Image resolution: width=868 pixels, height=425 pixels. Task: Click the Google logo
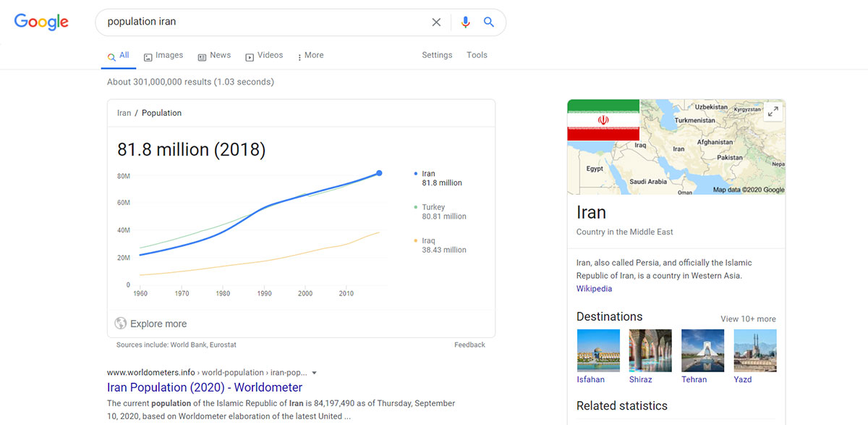[41, 22]
